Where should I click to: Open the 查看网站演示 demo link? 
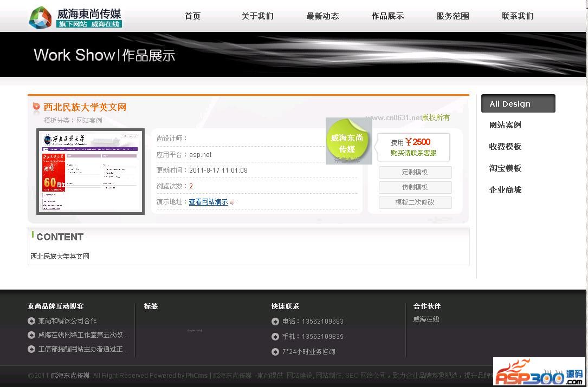209,202
